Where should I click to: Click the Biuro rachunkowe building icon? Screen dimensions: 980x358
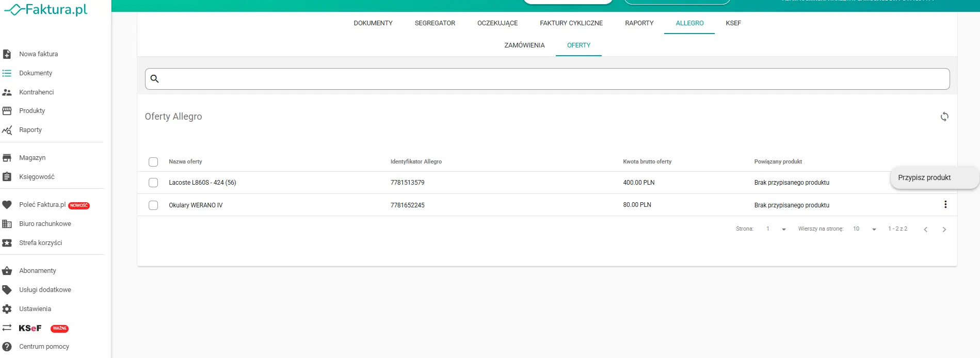7,224
